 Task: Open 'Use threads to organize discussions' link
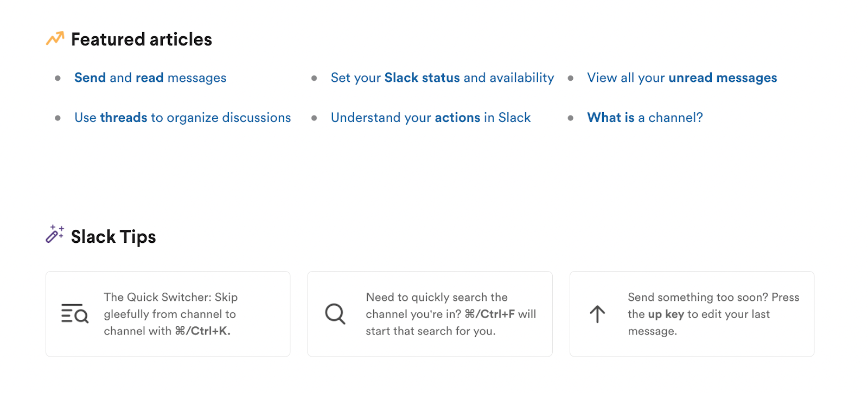(183, 118)
